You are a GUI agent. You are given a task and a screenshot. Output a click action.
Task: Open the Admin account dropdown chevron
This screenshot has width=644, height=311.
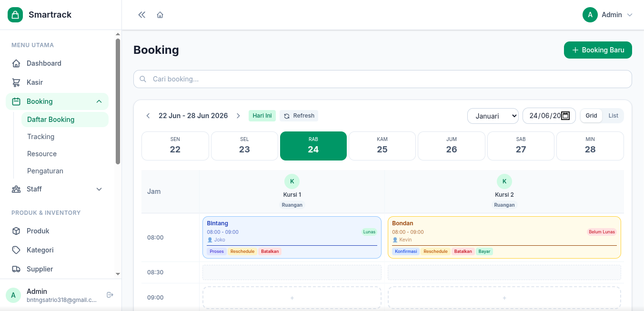[630, 15]
